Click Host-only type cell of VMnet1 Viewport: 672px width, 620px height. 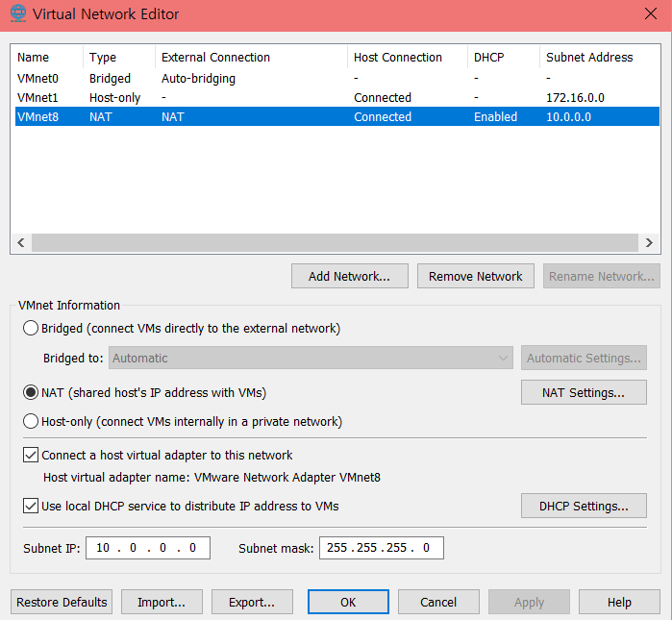(114, 98)
